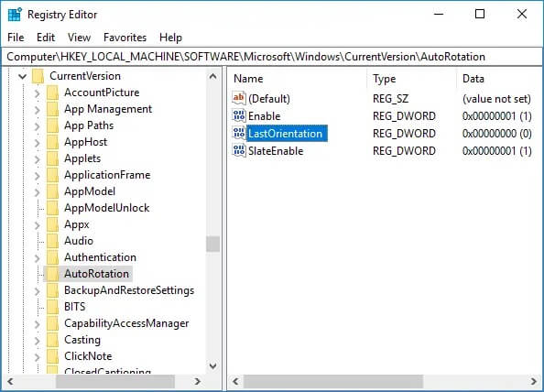Open the Help menu
The width and height of the screenshot is (544, 392).
[170, 38]
